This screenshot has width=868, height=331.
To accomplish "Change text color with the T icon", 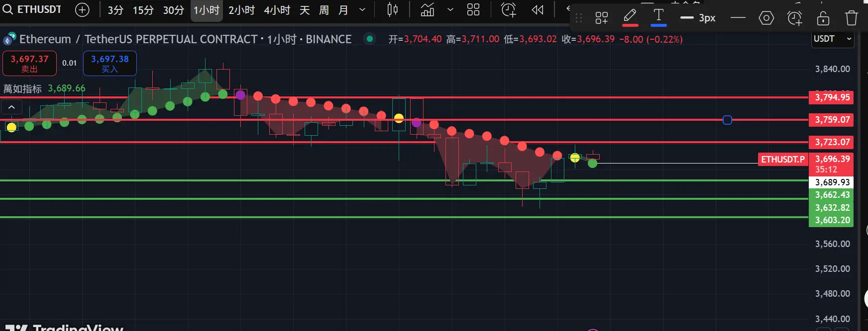I will [x=658, y=17].
